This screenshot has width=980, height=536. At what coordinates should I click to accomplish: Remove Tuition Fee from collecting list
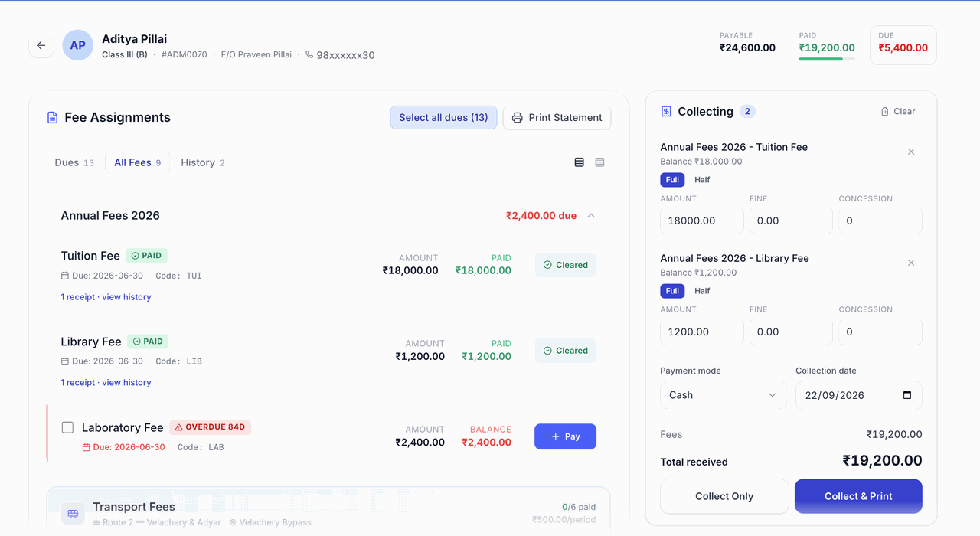point(911,152)
